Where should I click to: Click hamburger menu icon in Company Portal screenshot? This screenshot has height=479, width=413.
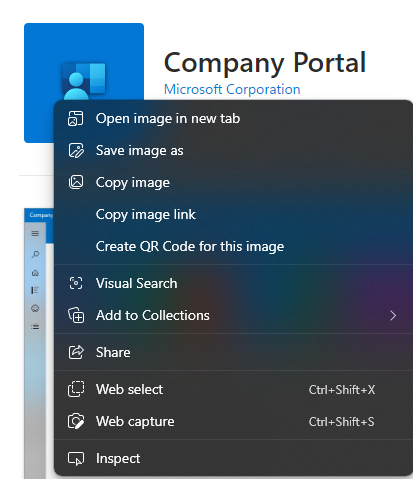[x=35, y=233]
